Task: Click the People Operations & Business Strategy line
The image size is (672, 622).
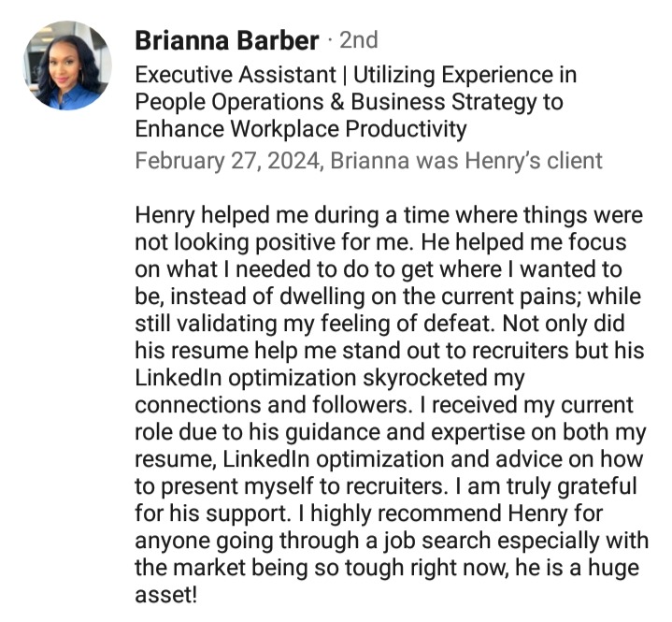Action: 349,101
